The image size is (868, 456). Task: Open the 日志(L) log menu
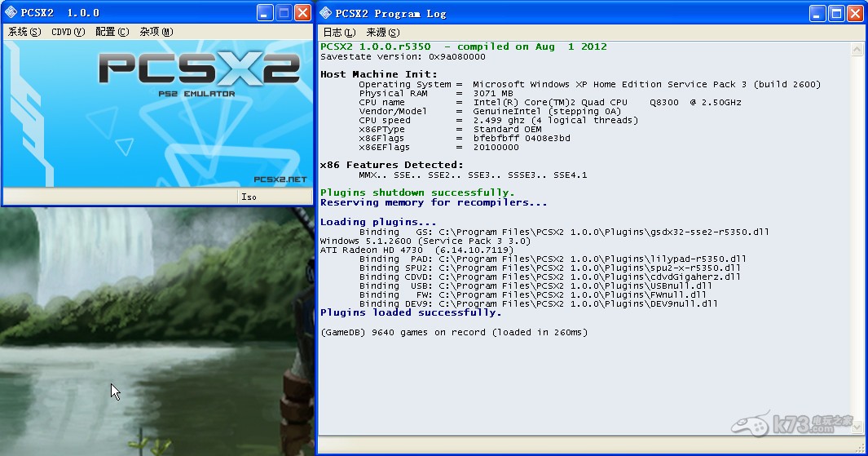click(339, 33)
